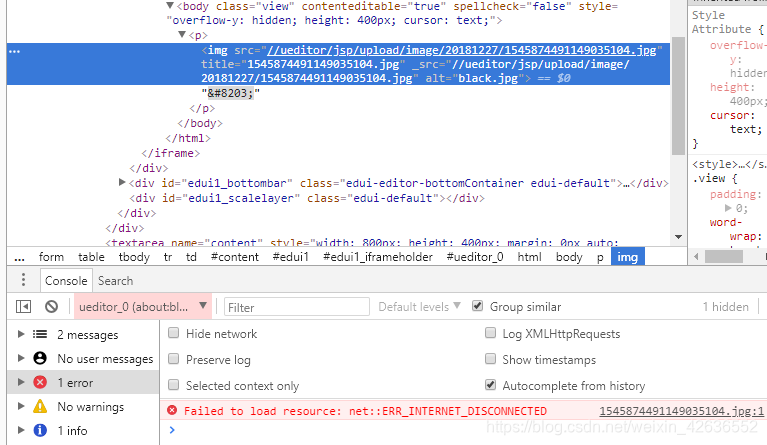767x445 pixels.
Task: Select the html breadcrumb item
Action: pos(529,257)
